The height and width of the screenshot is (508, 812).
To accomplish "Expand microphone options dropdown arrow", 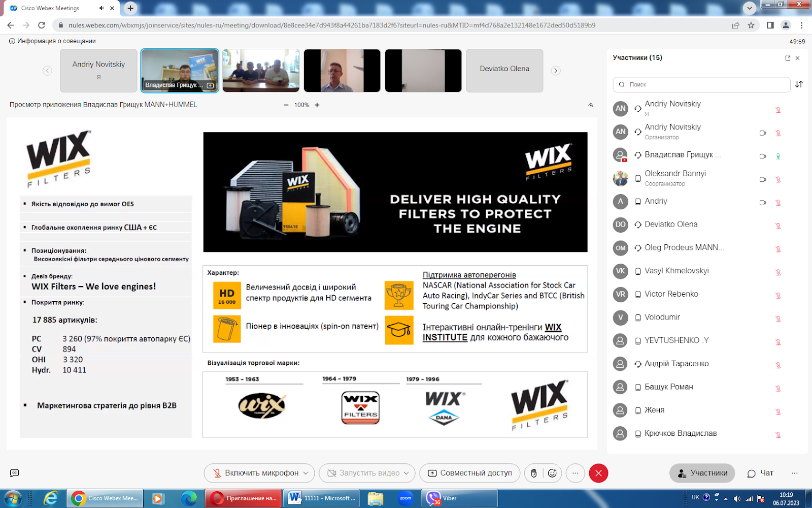I will click(306, 473).
